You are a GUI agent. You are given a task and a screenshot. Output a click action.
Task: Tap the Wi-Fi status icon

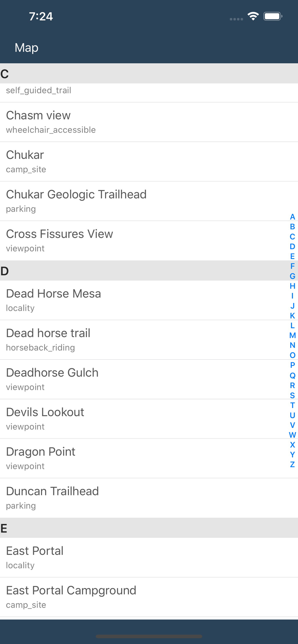point(253,16)
